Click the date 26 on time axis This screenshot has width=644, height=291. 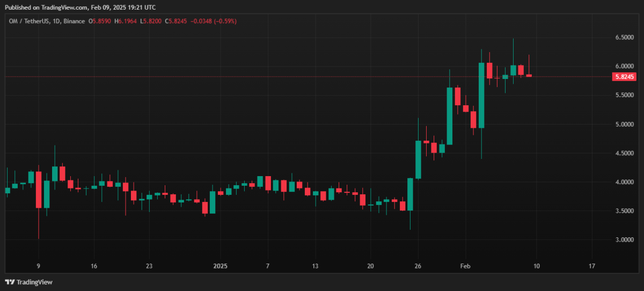click(418, 266)
